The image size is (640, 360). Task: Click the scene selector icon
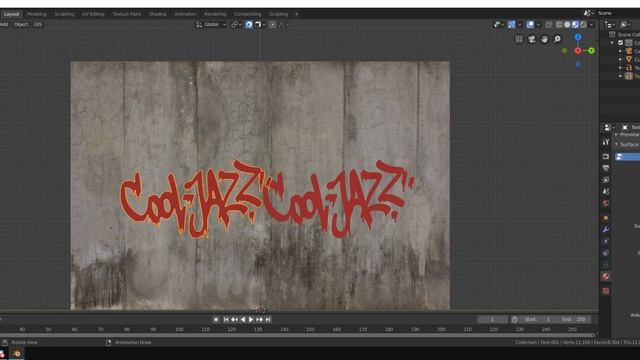pyautogui.click(x=588, y=13)
